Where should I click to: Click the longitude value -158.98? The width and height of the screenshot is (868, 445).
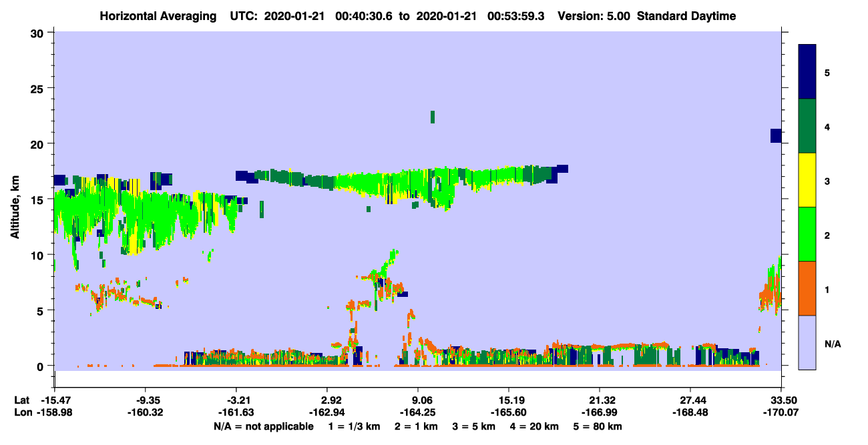[55, 412]
